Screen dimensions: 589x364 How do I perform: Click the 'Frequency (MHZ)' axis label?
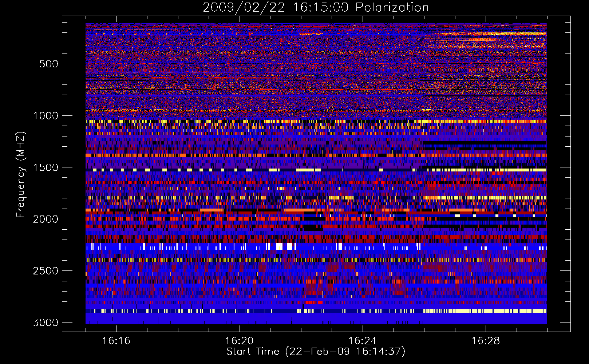21,175
